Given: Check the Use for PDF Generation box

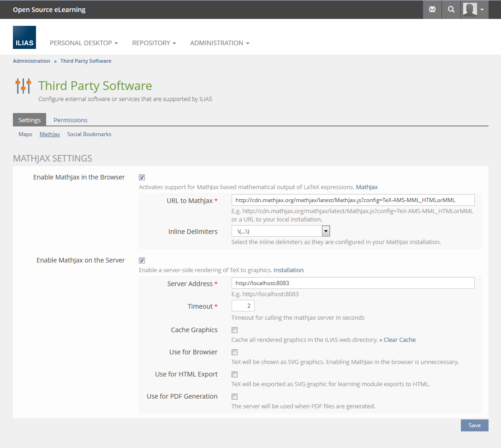Looking at the screenshot, I should click(235, 396).
